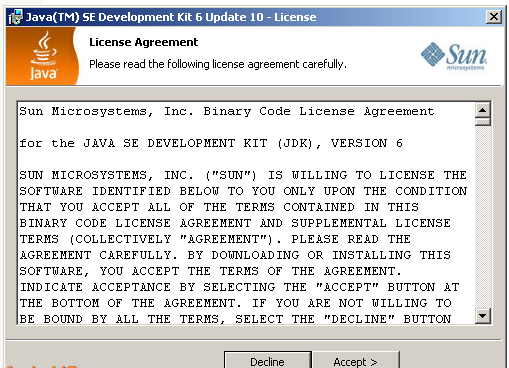Click the scrollbar down arrow

(x=483, y=315)
